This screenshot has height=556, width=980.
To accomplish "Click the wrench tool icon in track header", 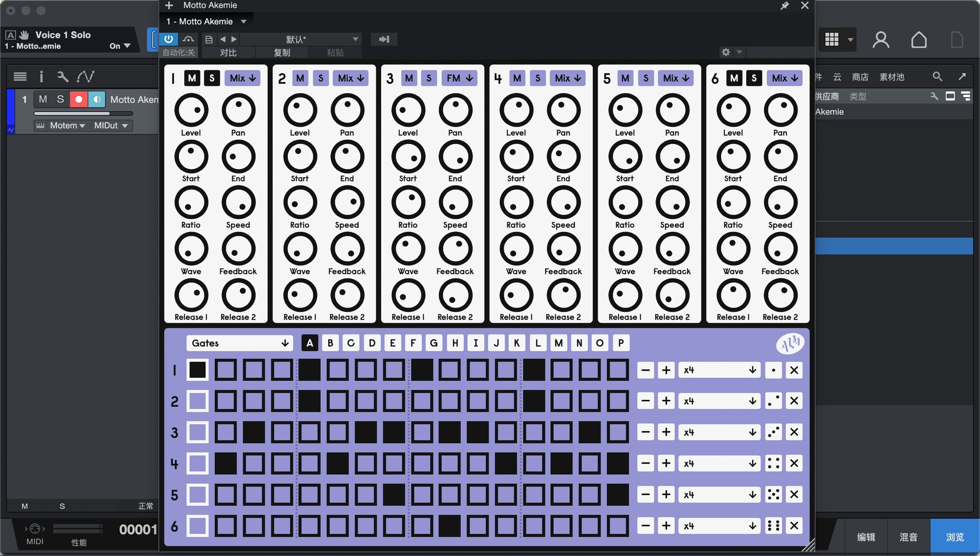I will point(63,77).
